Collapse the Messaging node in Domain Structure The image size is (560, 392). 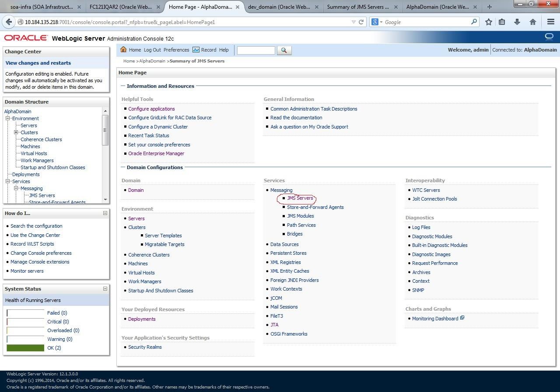click(16, 188)
